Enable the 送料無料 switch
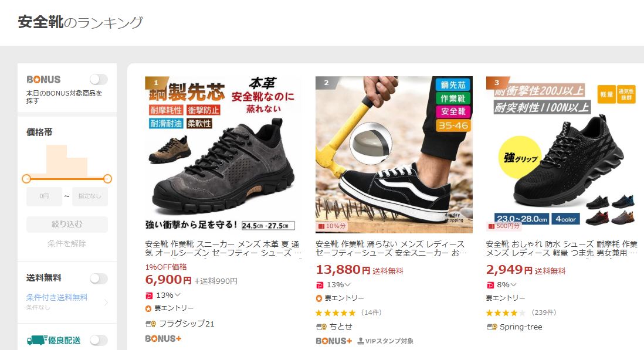This screenshot has height=350, width=644. [99, 278]
